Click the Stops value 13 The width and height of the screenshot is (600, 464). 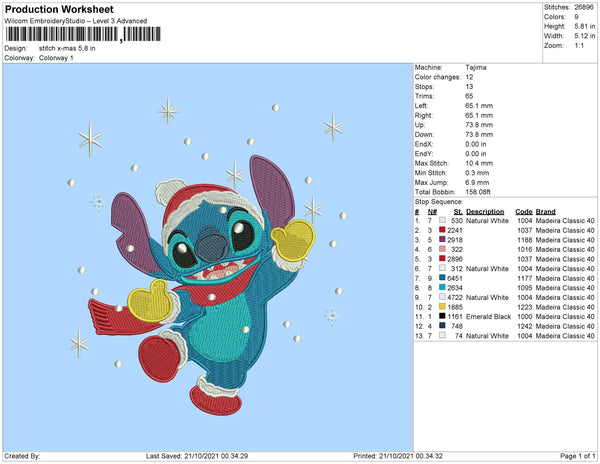pyautogui.click(x=469, y=86)
